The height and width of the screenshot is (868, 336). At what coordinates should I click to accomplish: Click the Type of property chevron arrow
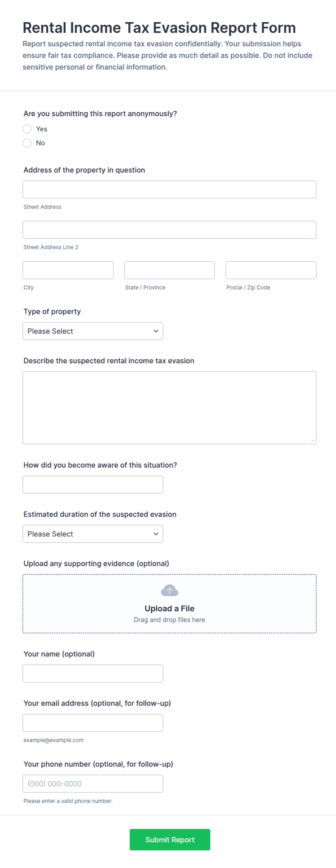pyautogui.click(x=156, y=331)
